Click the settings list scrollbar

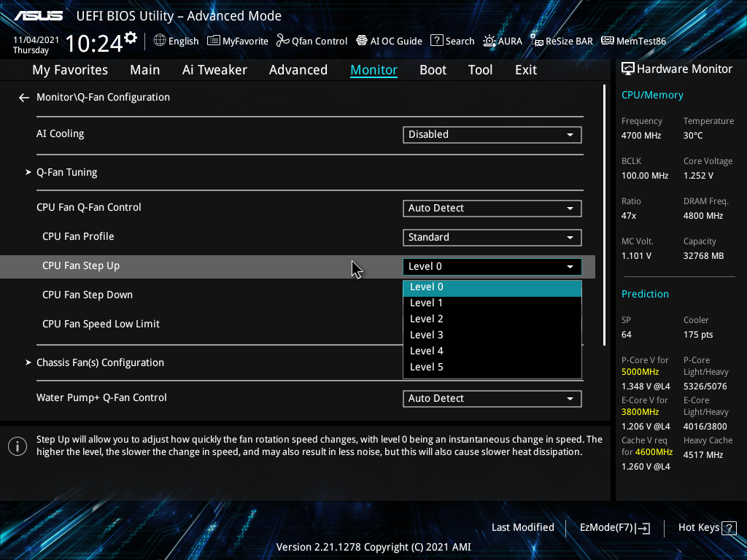pos(604,215)
